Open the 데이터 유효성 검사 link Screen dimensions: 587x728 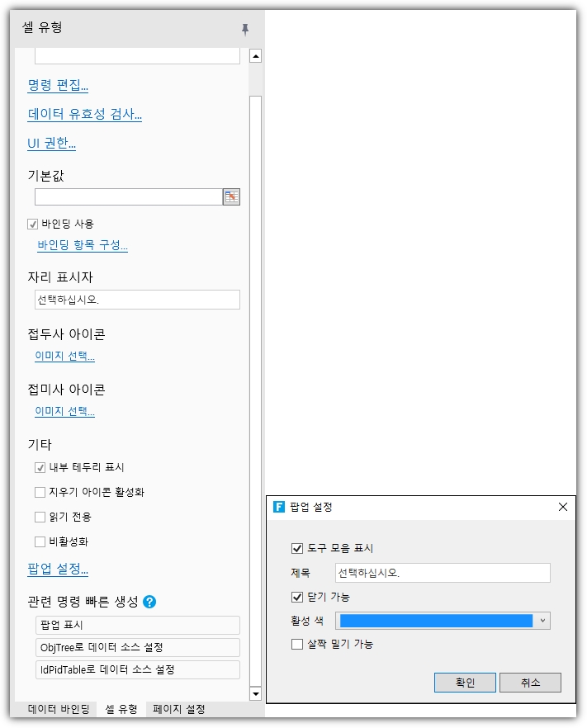click(85, 115)
